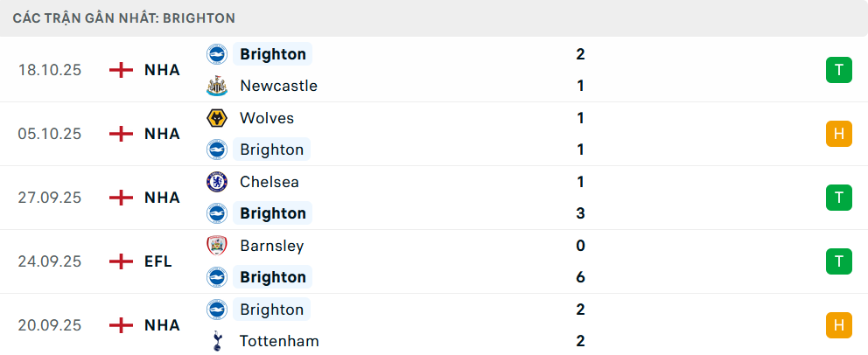Viewport: 868px width, 355px height.
Task: Open the Chelsea team link
Action: tap(269, 182)
